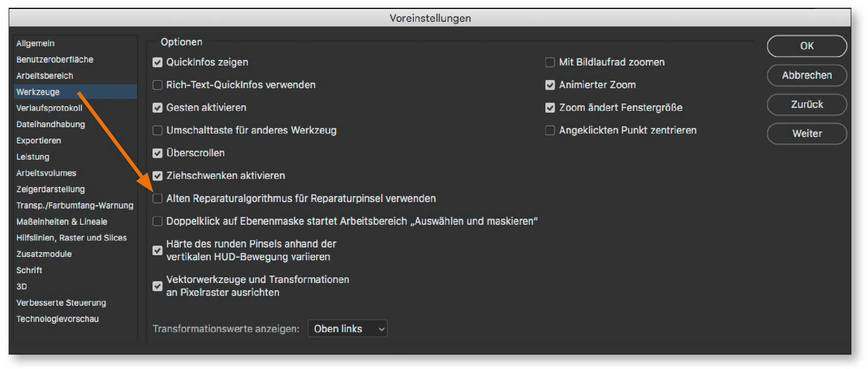Go to next page with Weiter
The height and width of the screenshot is (369, 868).
click(806, 134)
